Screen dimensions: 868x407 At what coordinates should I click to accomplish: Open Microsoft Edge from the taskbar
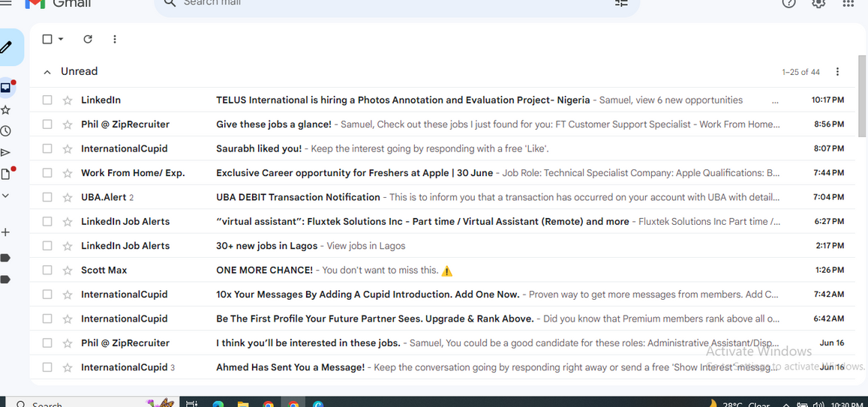(x=218, y=404)
